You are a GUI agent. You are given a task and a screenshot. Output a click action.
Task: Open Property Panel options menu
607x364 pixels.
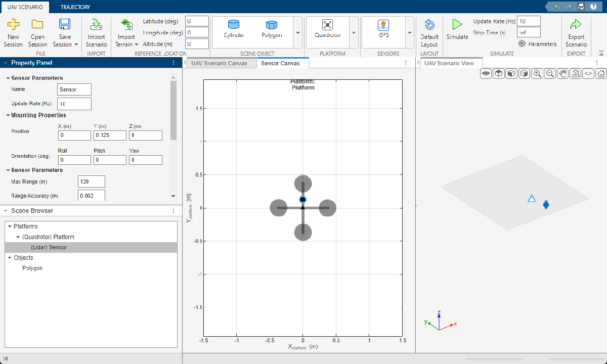[174, 63]
